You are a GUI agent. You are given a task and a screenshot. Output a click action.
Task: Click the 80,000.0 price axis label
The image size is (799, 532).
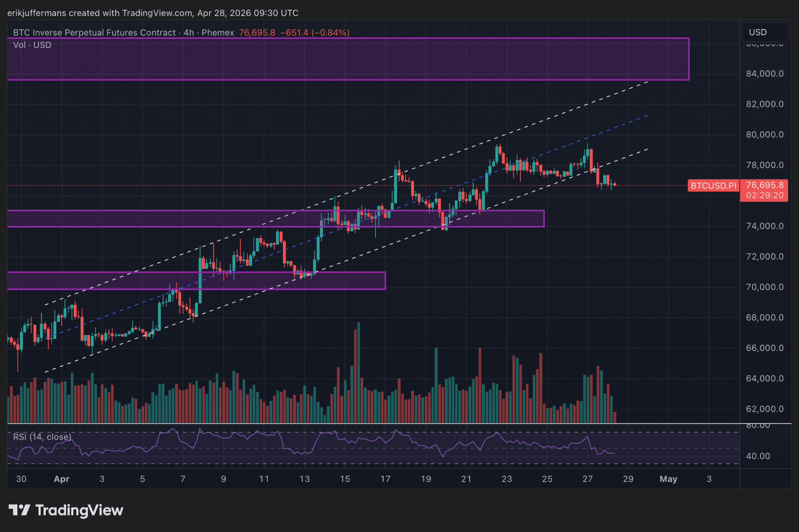coord(764,134)
